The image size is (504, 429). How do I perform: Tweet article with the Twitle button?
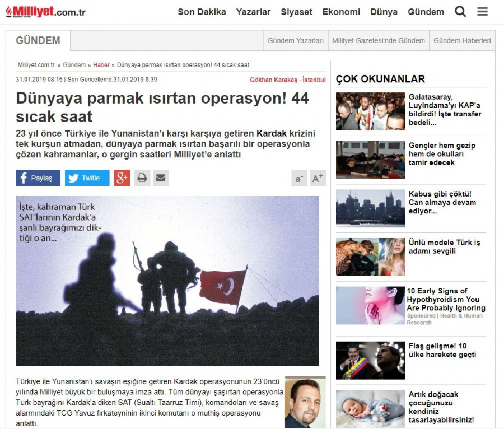[x=87, y=178]
